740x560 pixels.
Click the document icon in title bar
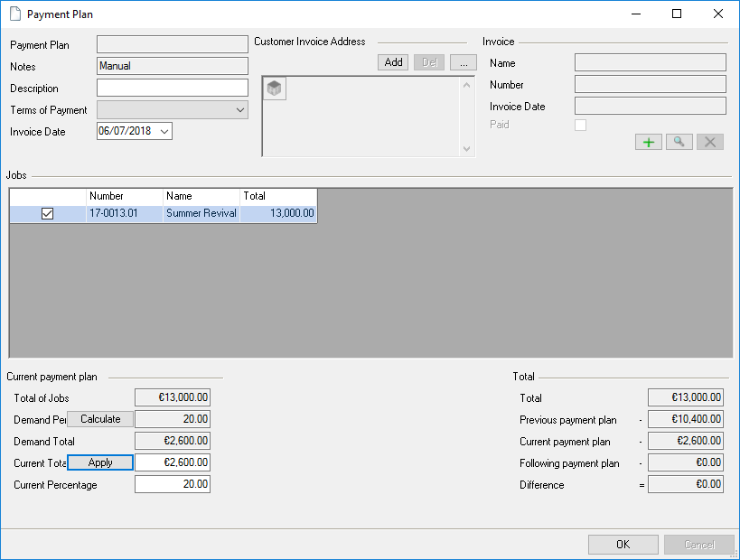pos(14,14)
